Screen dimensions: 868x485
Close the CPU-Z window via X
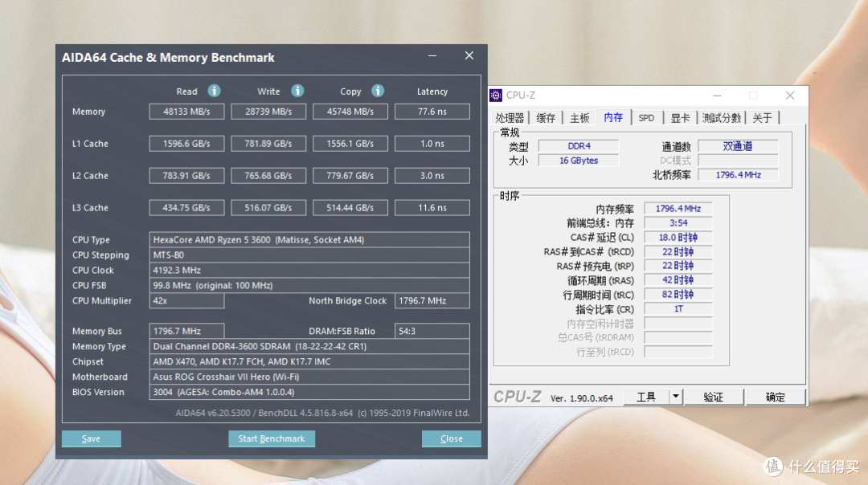pyautogui.click(x=790, y=96)
